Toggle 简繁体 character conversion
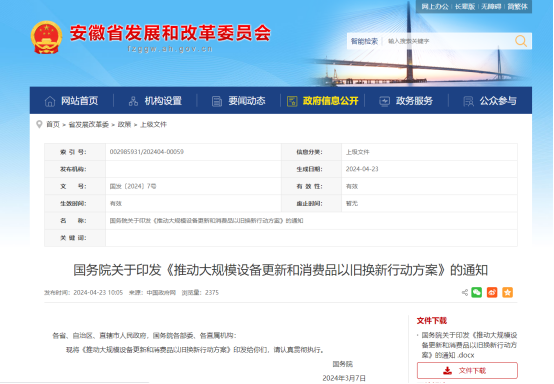The width and height of the screenshot is (554, 384). pos(517,6)
